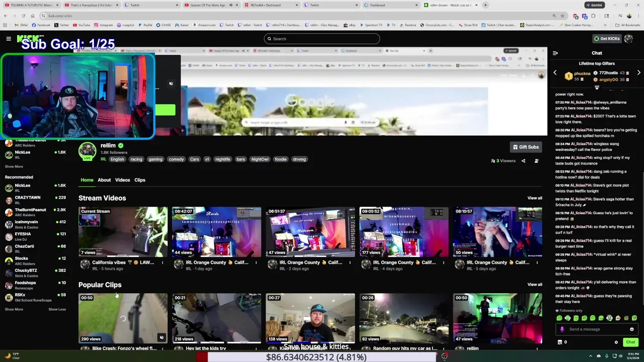Viewport: 644px width, 362px height.
Task: Open options menu for 1 day ago video
Action: [x=256, y=262]
